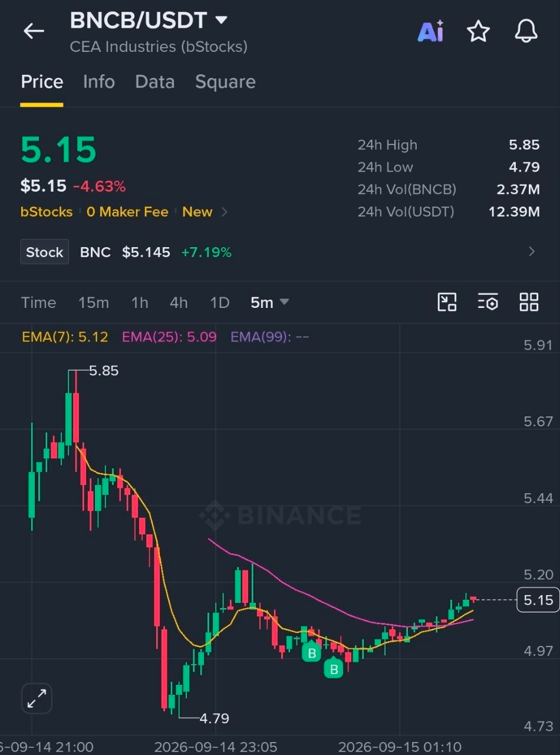Tap the first B buy marker
The image size is (560, 755).
tap(311, 652)
